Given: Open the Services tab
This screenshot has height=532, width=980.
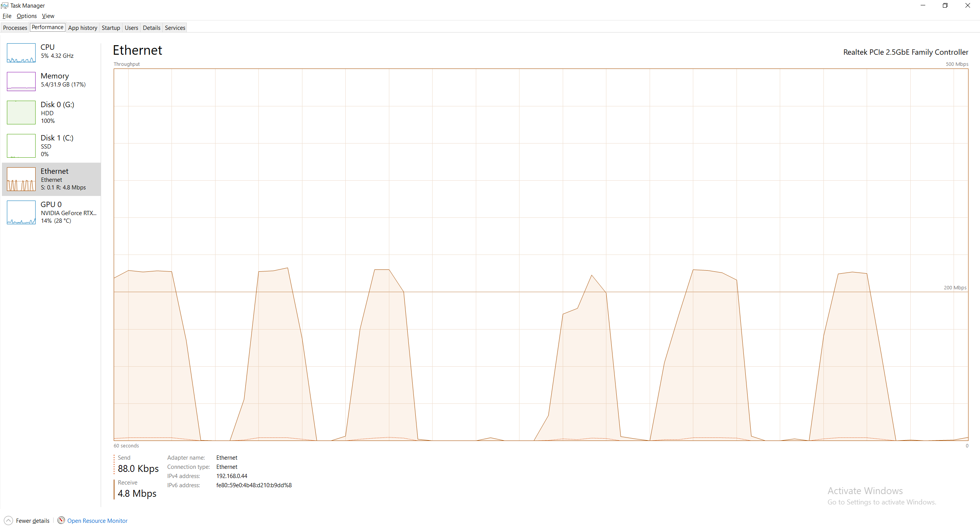Looking at the screenshot, I should 175,28.
